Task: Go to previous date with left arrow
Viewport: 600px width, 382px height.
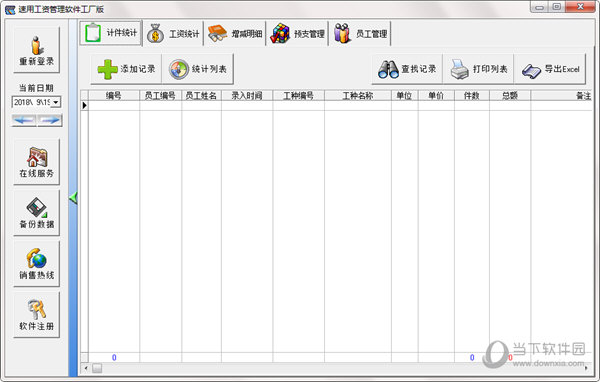Action: 24,120
